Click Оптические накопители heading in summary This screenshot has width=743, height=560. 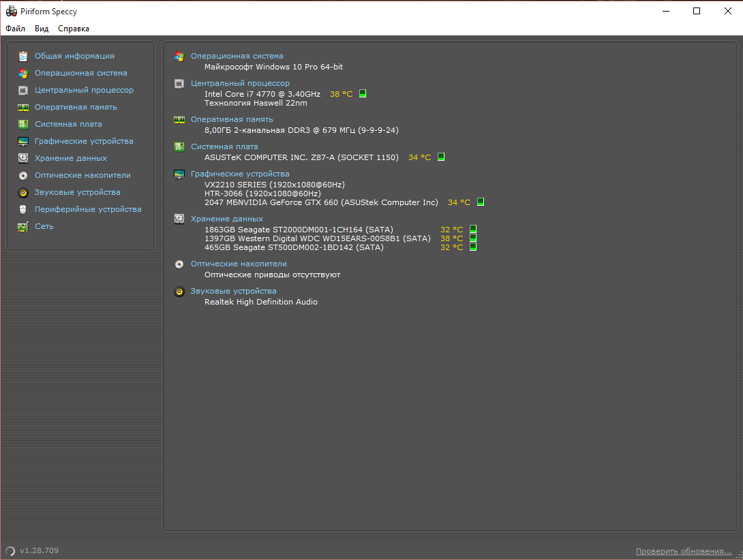pos(239,264)
